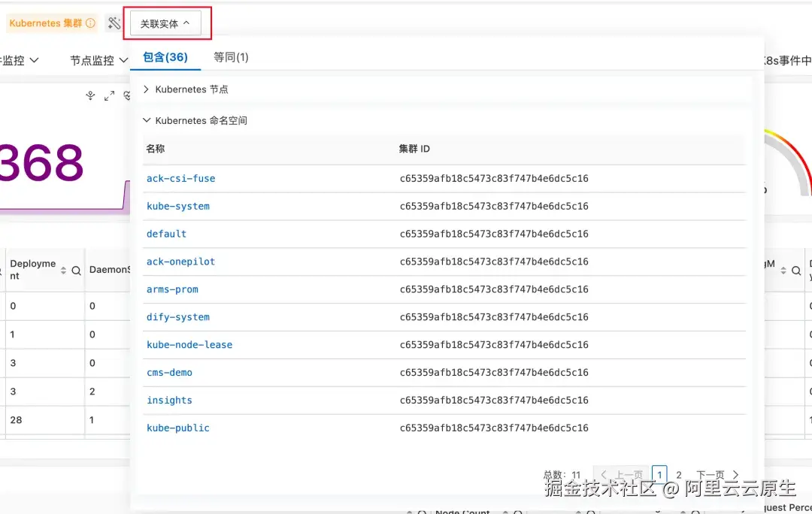Switch to the 等同(1) tab
The height and width of the screenshot is (514, 812).
[231, 57]
